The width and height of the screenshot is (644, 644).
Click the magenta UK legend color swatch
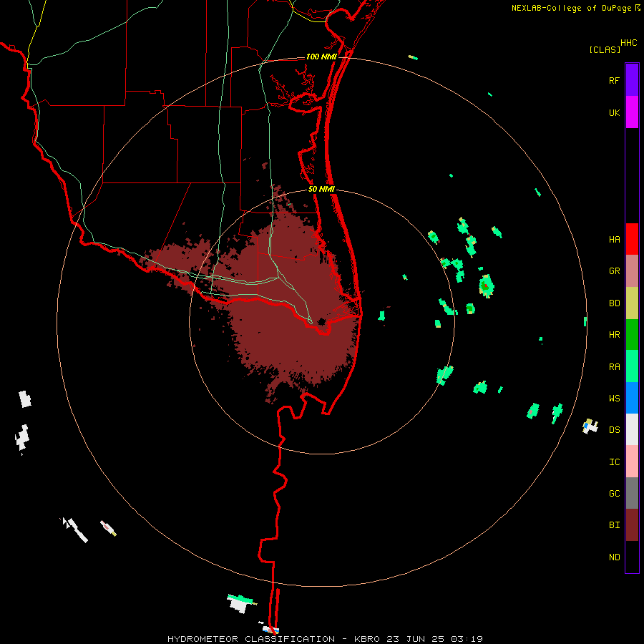[632, 112]
